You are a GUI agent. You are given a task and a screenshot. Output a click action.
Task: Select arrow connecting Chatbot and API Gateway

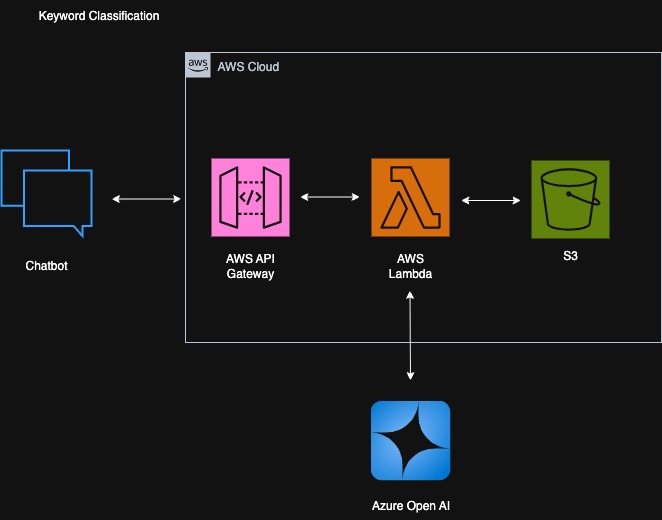pyautogui.click(x=147, y=200)
